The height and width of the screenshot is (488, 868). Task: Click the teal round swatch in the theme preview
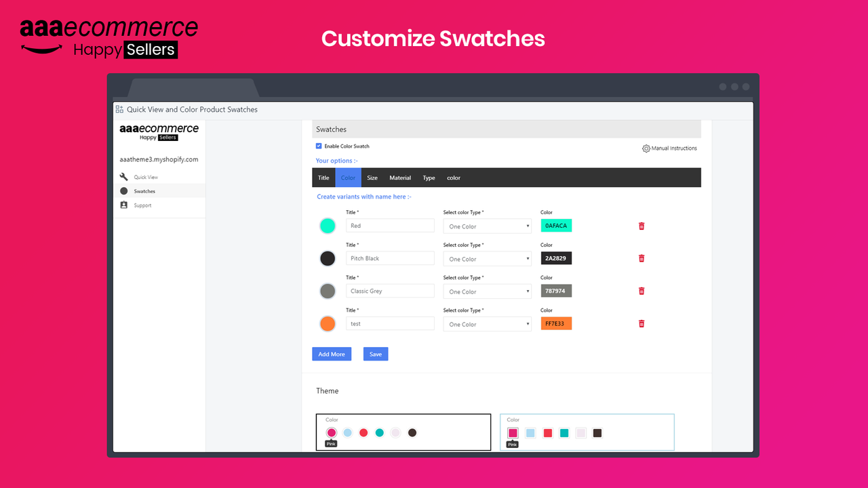click(x=380, y=432)
